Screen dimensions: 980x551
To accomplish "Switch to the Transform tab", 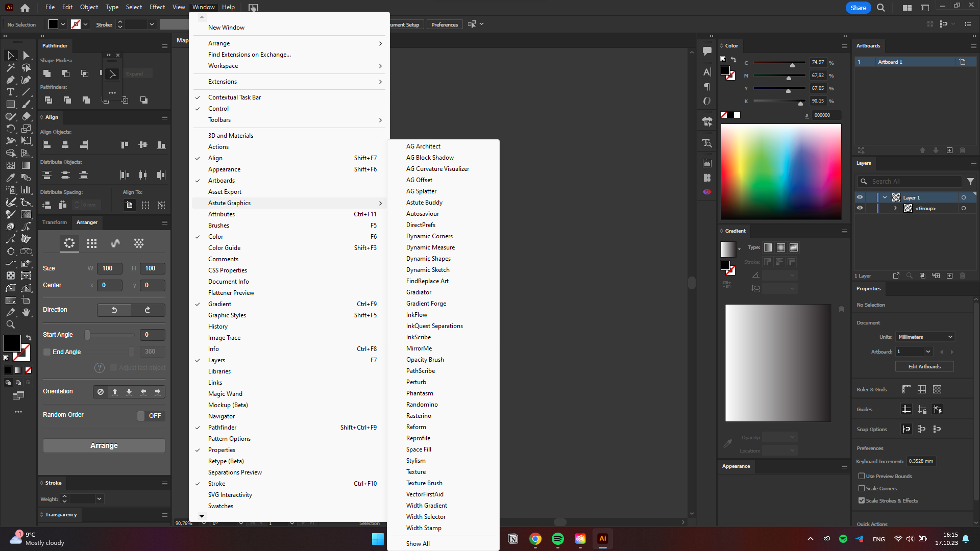I will (x=55, y=222).
